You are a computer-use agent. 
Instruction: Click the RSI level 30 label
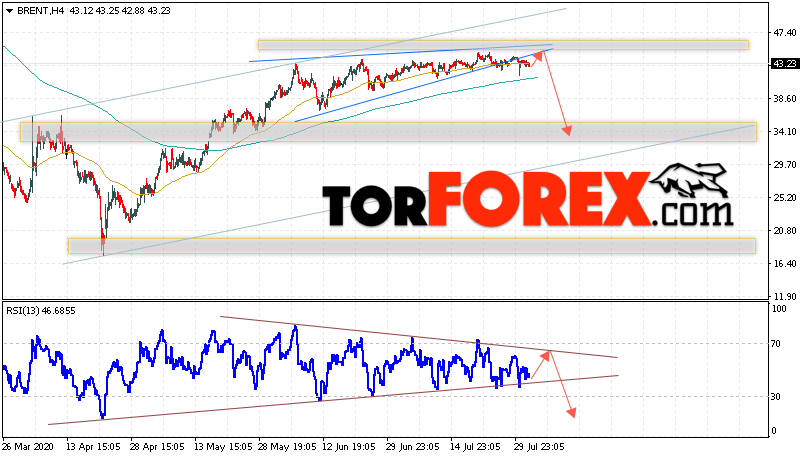(x=777, y=397)
